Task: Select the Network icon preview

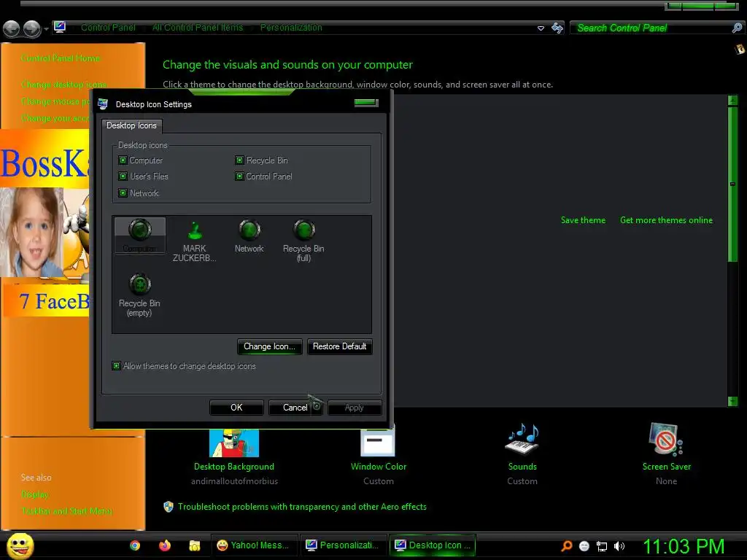Action: (249, 236)
